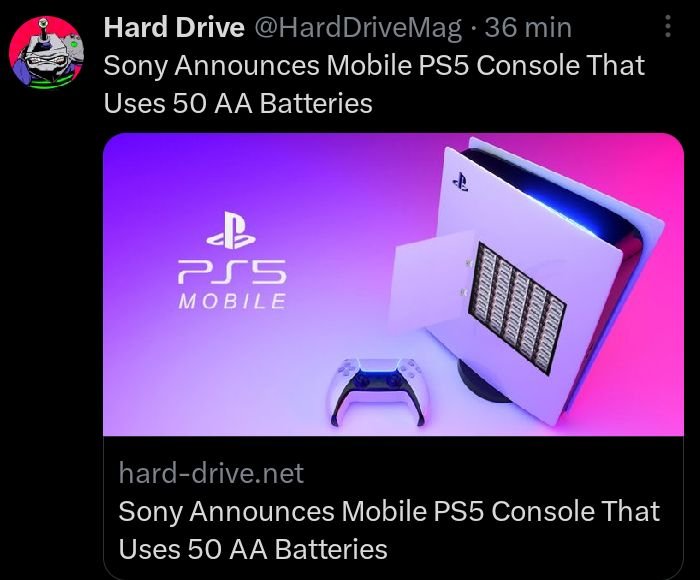Open the Hard Drive profile avatar

point(46,52)
